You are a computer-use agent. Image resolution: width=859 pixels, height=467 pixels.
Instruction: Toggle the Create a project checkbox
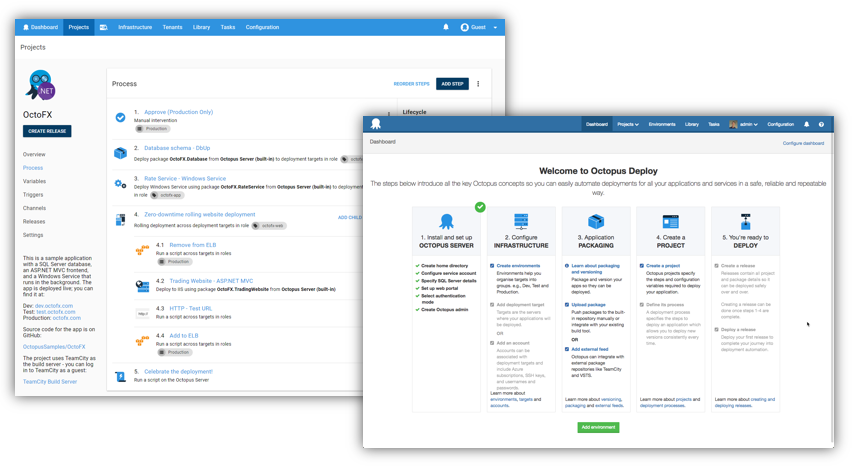642,266
